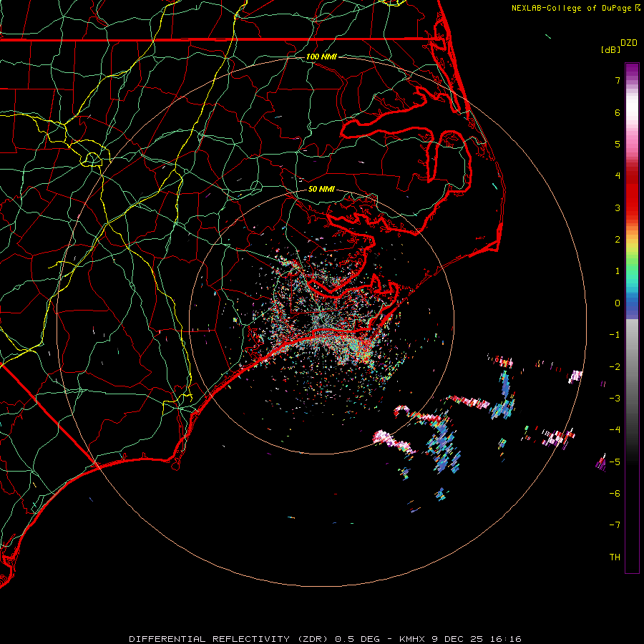Click the 0 value on color scale
The height and width of the screenshot is (644, 644).
coord(618,303)
